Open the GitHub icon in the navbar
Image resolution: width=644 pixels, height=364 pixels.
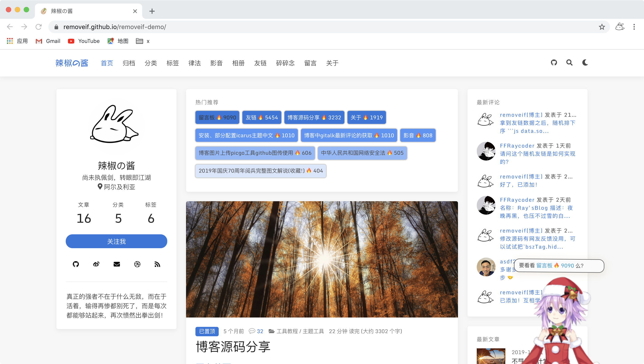(554, 63)
